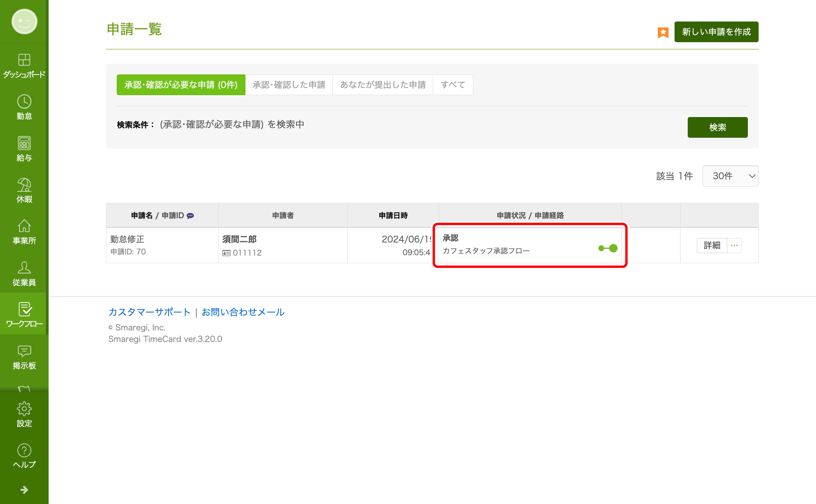Viewport: 816px width, 504px height.
Task: Go to Attendance (勤怠) clock icon
Action: 24,102
